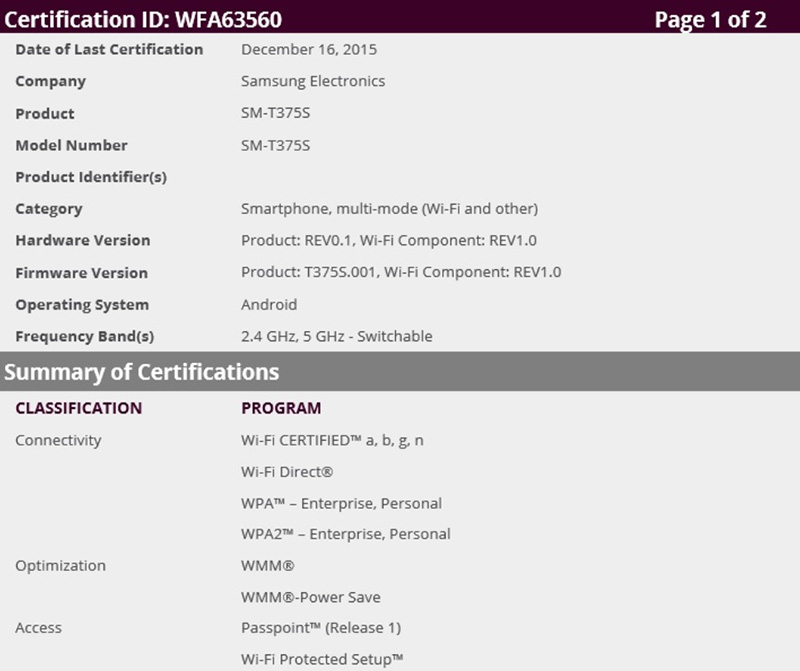Select the December 16, 2015 date value
Viewport: 800px width, 671px height.
point(309,49)
